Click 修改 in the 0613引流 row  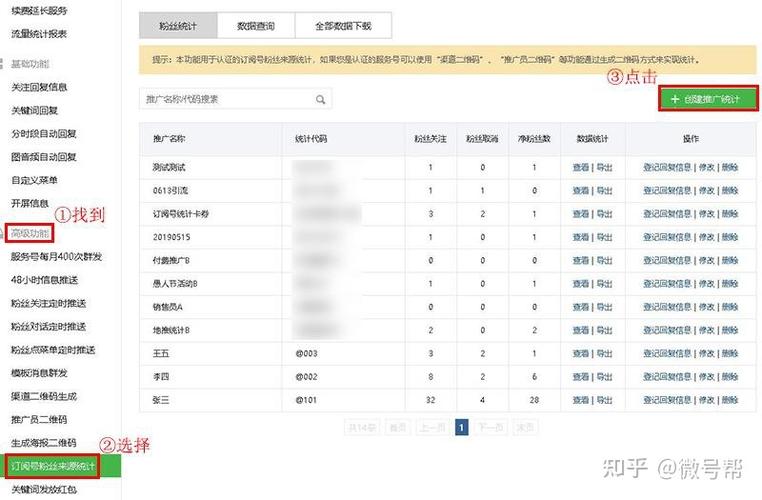tap(707, 191)
